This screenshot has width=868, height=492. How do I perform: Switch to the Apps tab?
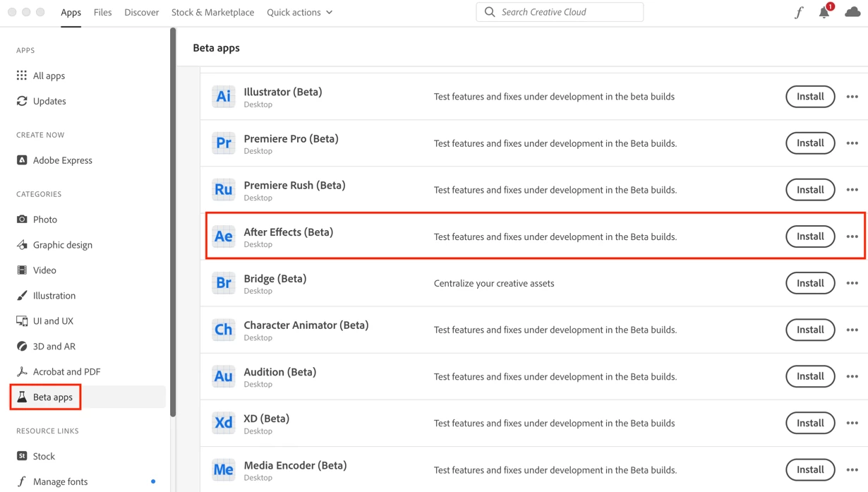[71, 12]
